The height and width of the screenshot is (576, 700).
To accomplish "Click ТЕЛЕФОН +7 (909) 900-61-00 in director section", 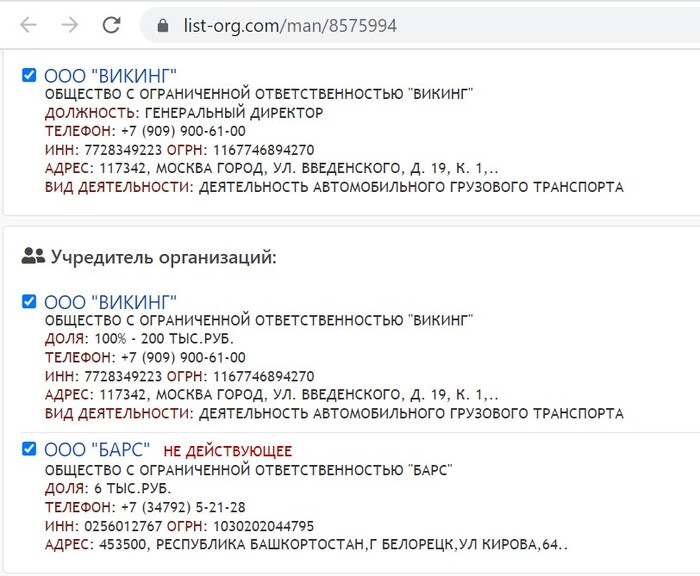I will [145, 131].
